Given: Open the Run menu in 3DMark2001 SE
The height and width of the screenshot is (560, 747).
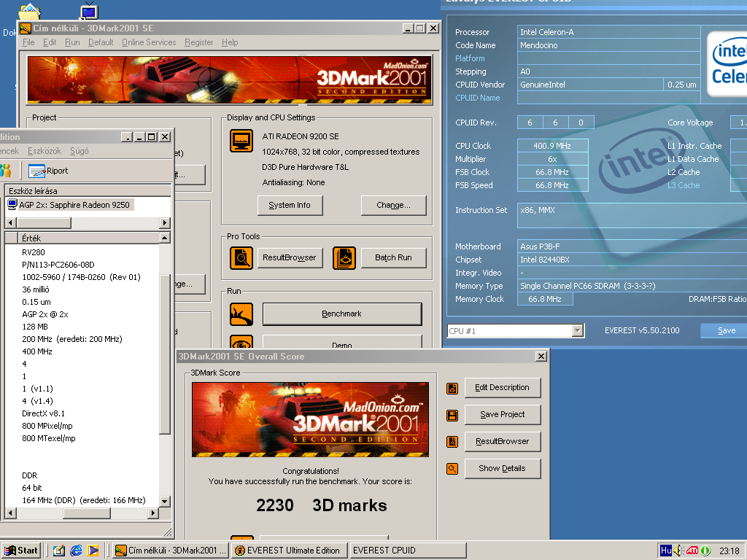Looking at the screenshot, I should click(72, 42).
